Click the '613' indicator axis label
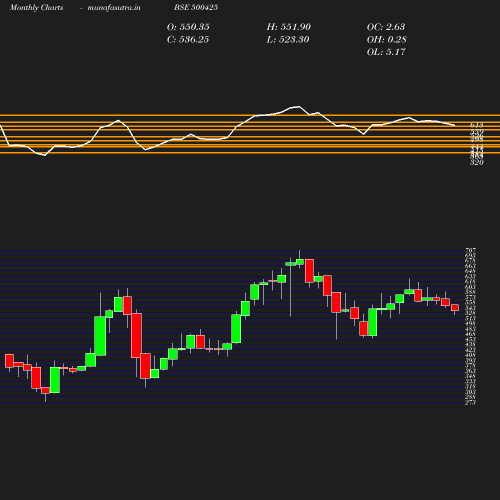 (477, 125)
